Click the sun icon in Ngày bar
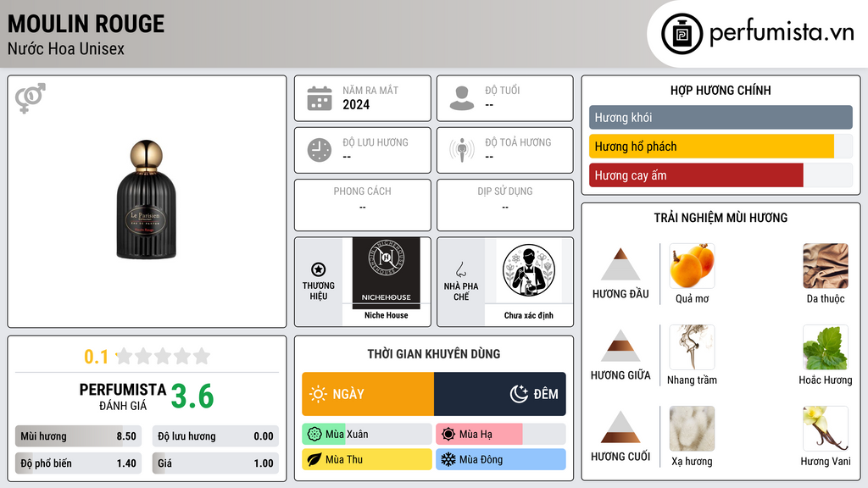This screenshot has width=868, height=488. (x=319, y=394)
